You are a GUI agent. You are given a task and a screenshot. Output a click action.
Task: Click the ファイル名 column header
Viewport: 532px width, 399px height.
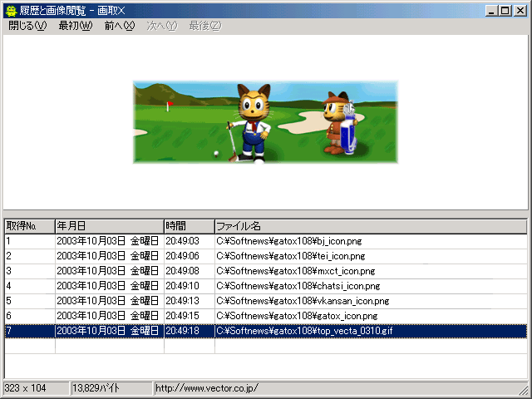coord(371,226)
